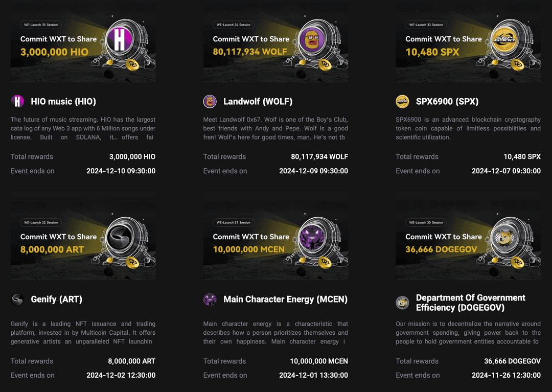Viewport: 552px width, 392px height.
Task: Click the SPX6900 (SPX) project name
Action: point(447,101)
